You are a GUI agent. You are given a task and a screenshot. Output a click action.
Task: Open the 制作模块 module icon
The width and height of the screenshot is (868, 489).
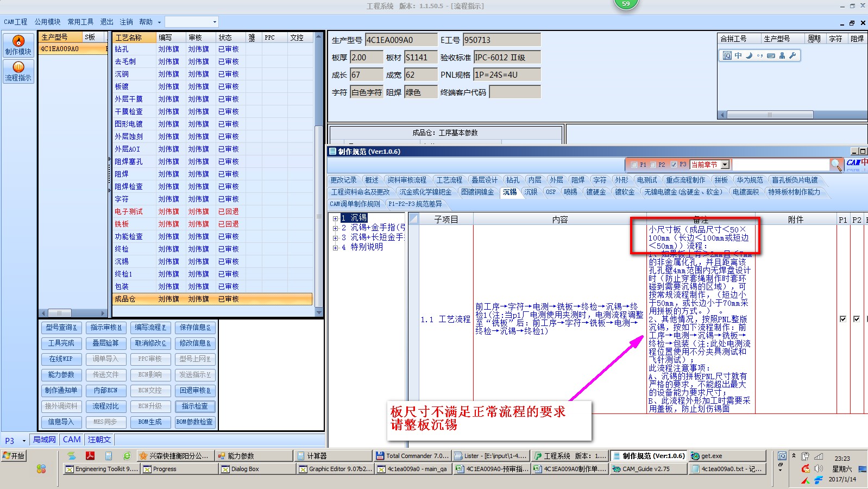(x=18, y=45)
